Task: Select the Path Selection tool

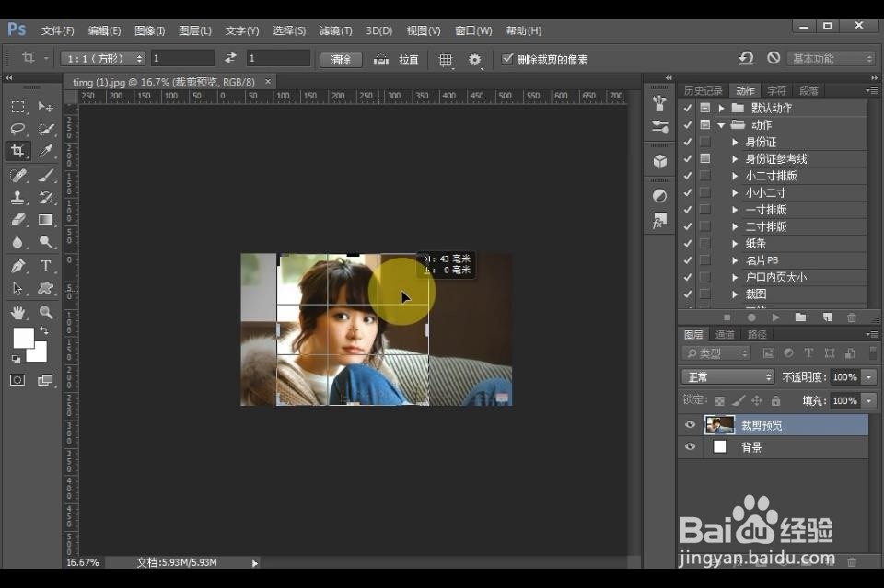Action: tap(17, 288)
